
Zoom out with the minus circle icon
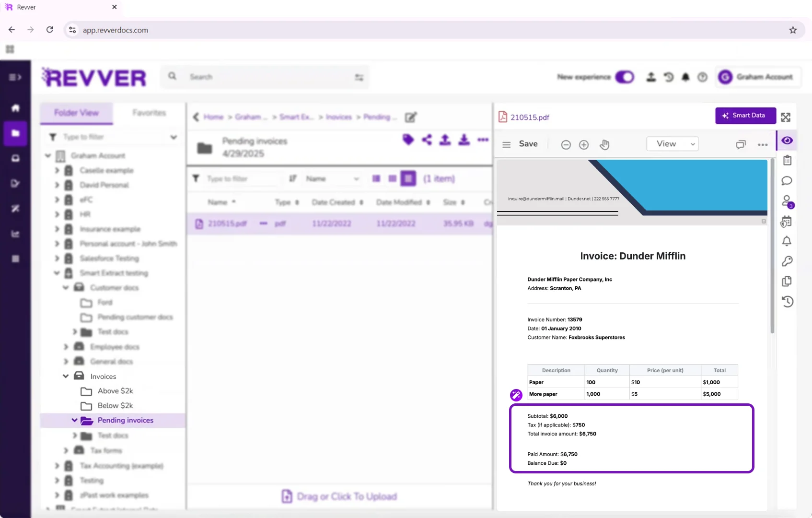[566, 145]
